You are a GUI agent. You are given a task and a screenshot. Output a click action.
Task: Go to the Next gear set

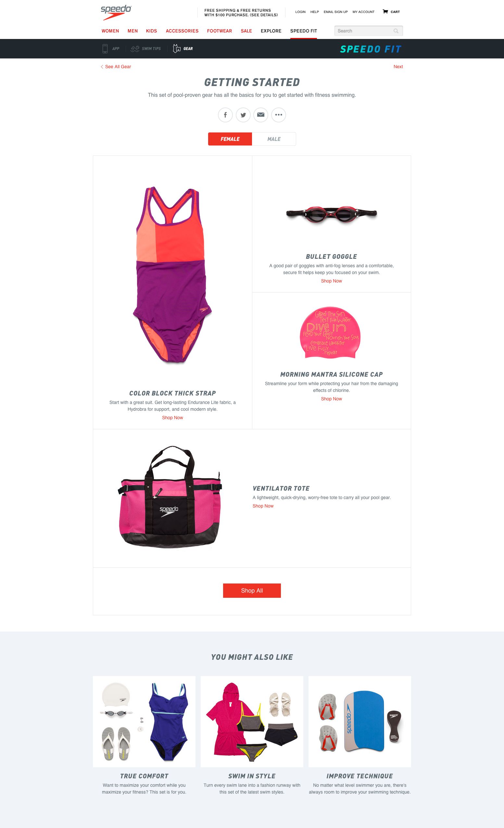click(398, 67)
